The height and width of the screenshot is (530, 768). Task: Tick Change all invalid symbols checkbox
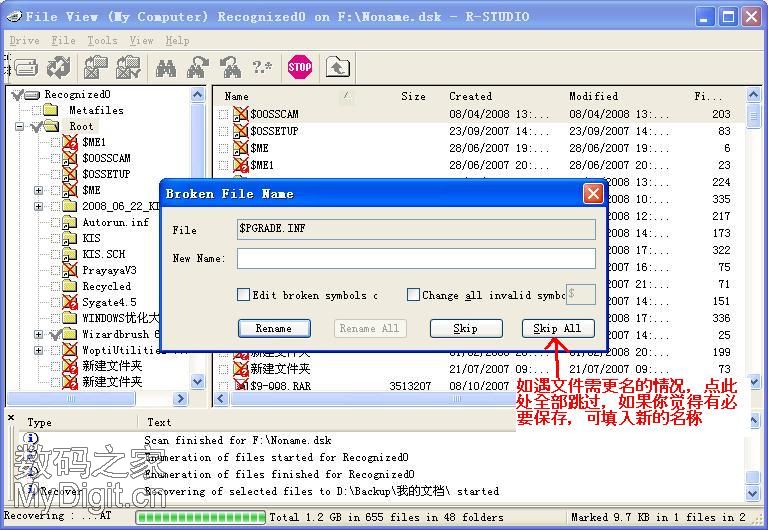pyautogui.click(x=413, y=294)
